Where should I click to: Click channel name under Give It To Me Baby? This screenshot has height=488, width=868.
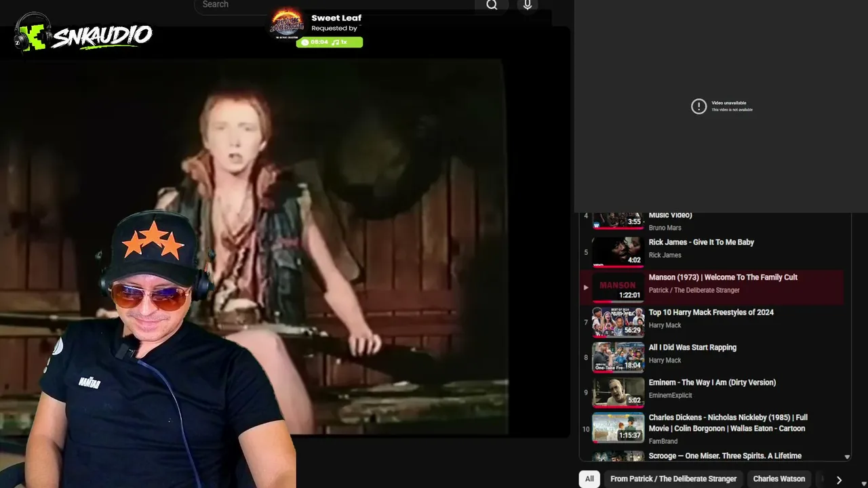pos(665,255)
